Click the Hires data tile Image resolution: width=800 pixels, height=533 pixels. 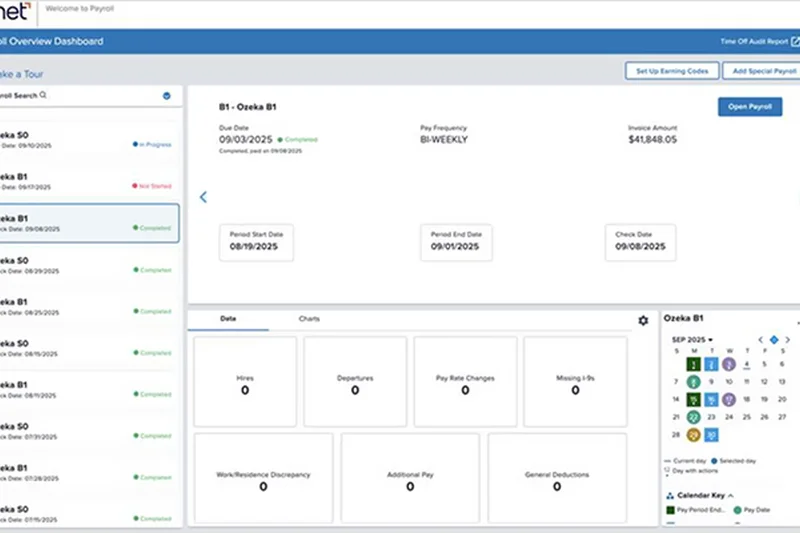pos(245,382)
